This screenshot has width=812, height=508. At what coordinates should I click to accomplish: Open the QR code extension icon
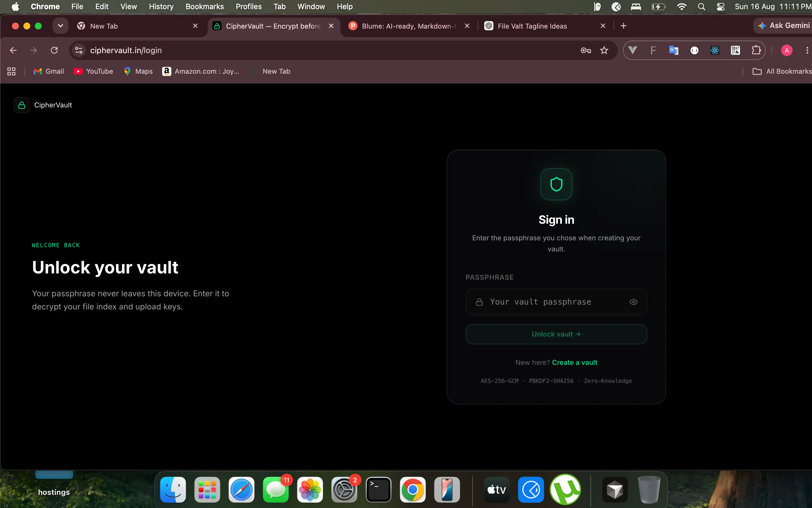(x=735, y=50)
